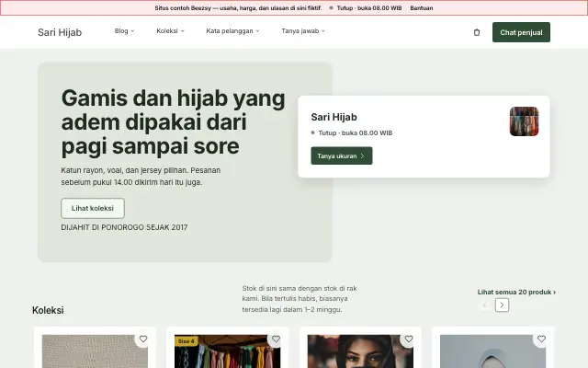
Task: Click the 'Sari Hijab' card title
Action: click(334, 117)
